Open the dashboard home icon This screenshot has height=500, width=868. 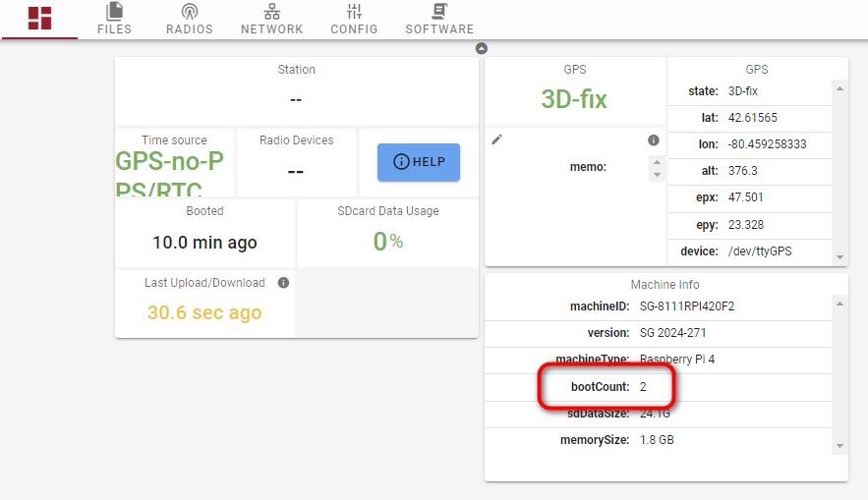(39, 18)
